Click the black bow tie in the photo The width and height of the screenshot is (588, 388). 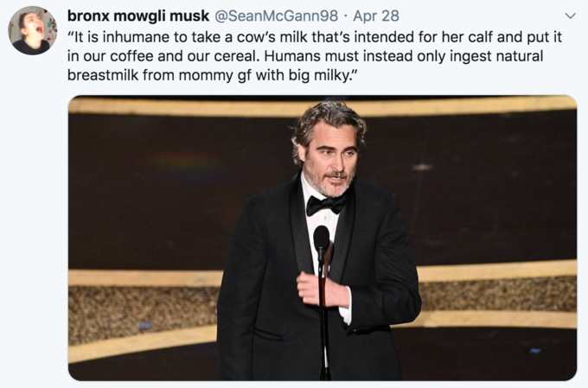[x=325, y=205]
